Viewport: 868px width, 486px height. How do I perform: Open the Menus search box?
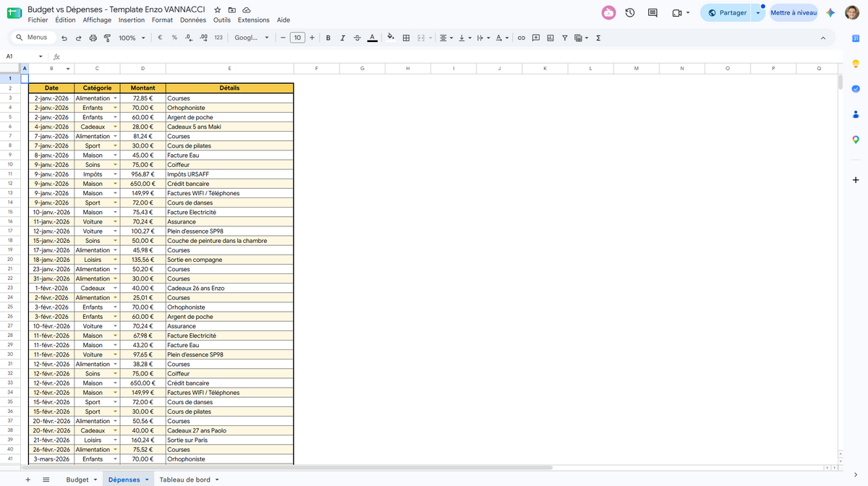(x=32, y=38)
